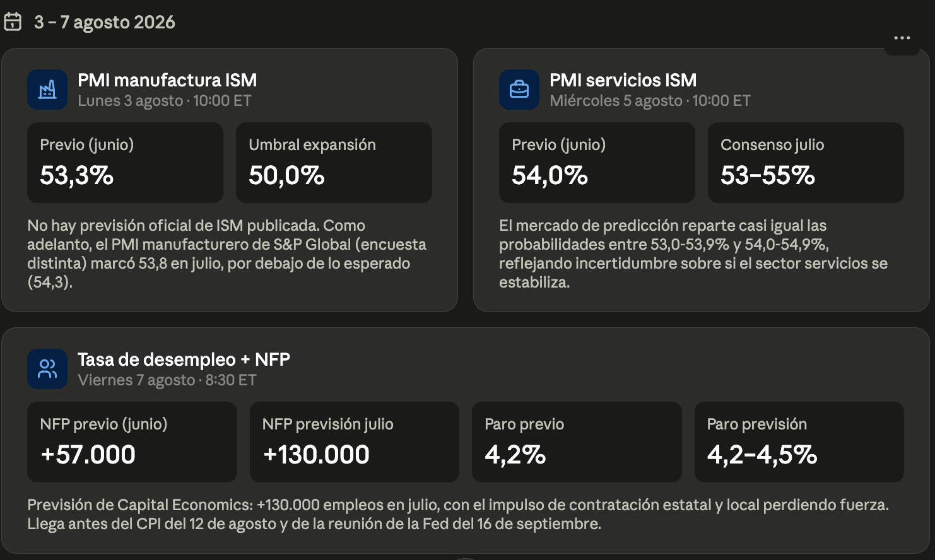Open the PMI servicios ISM card title
Viewport: 935px width, 560px height.
623,80
